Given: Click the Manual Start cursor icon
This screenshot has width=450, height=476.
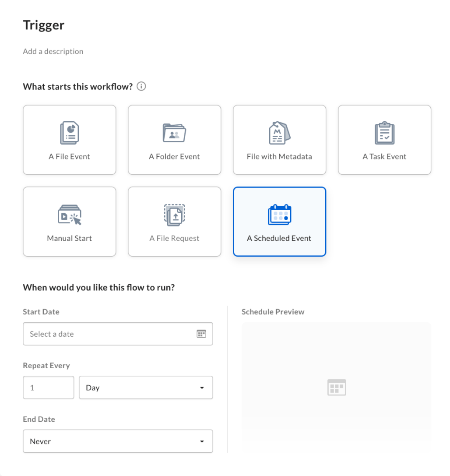Looking at the screenshot, I should point(70,215).
